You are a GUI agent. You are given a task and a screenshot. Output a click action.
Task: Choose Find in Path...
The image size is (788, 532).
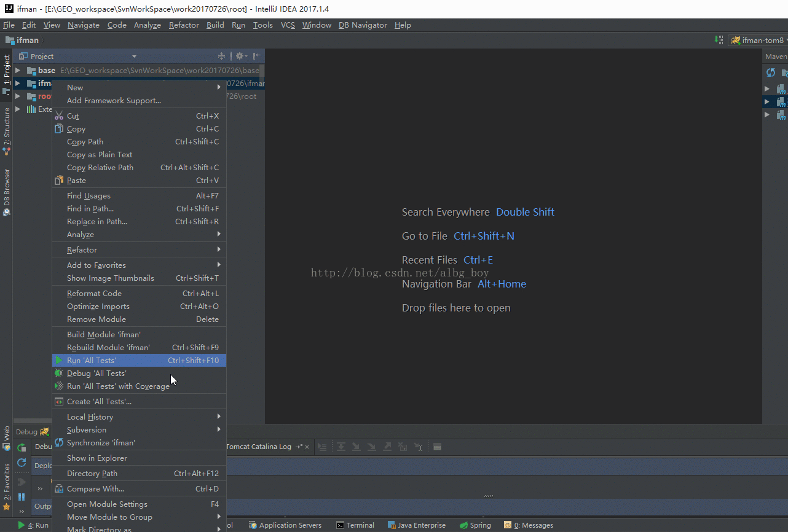(x=139, y=209)
